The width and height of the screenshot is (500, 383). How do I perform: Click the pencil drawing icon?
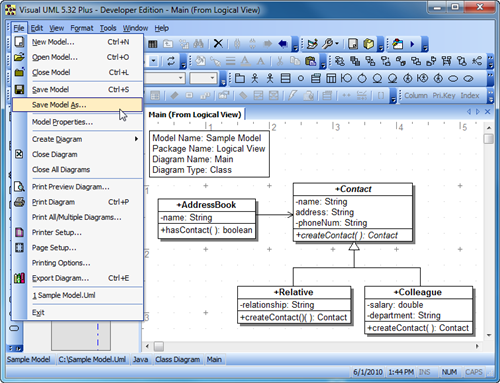pyautogui.click(x=312, y=44)
